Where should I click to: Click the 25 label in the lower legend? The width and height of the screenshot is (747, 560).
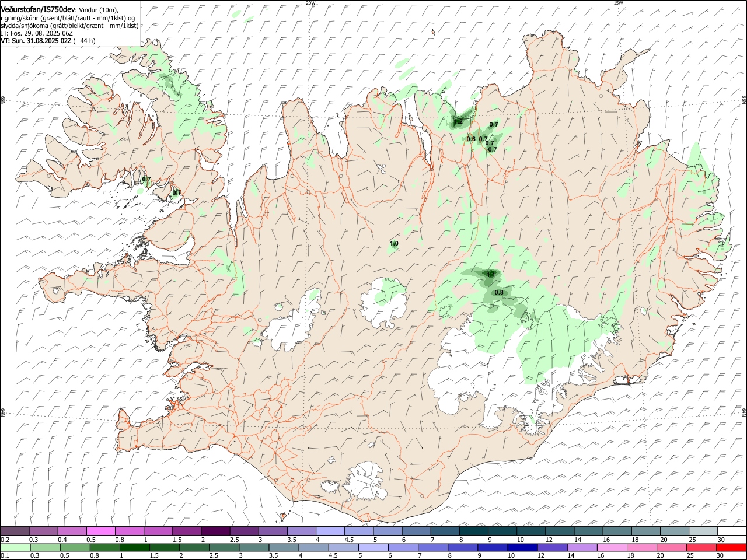(x=690, y=556)
